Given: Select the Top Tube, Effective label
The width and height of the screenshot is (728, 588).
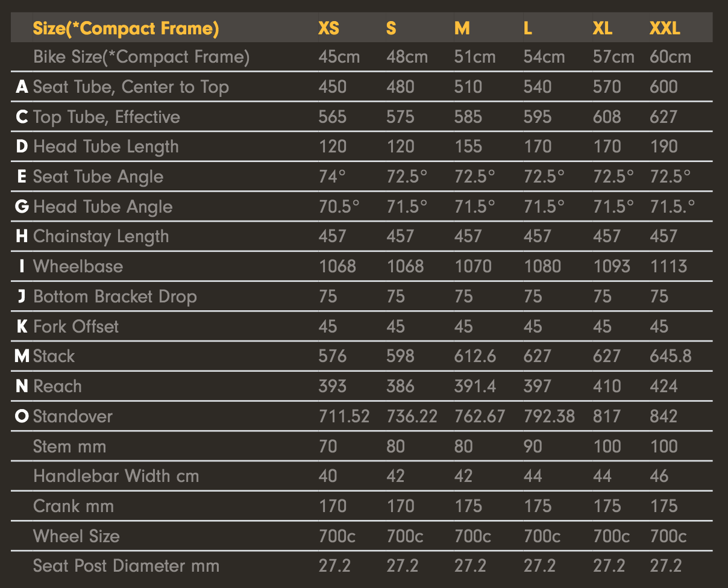Looking at the screenshot, I should coord(106,117).
